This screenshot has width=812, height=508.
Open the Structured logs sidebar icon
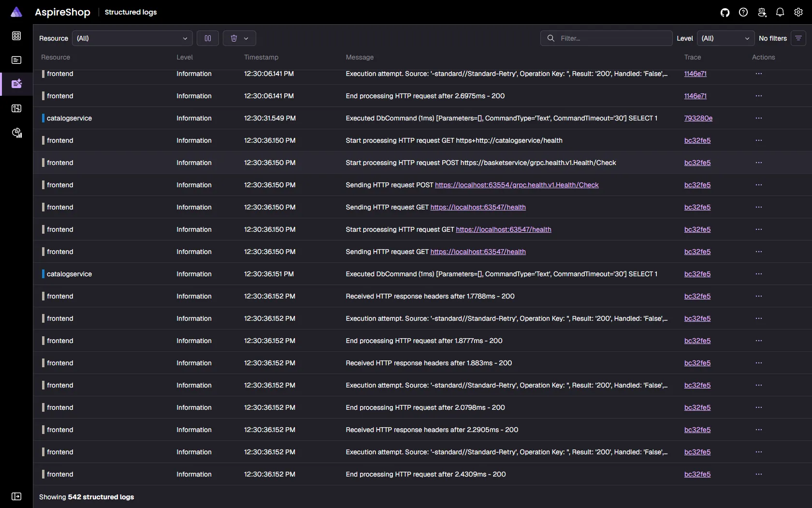click(x=16, y=84)
